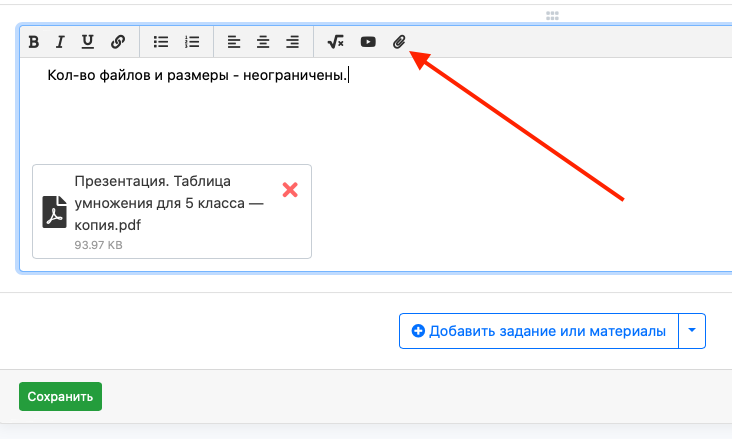
Task: Toggle underline formatting
Action: 87,42
